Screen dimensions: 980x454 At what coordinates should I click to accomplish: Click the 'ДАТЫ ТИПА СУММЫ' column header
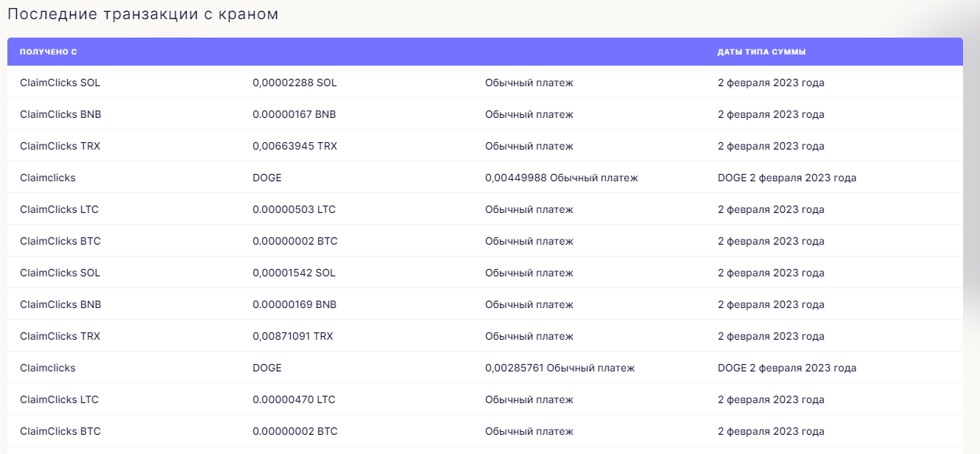tap(761, 52)
